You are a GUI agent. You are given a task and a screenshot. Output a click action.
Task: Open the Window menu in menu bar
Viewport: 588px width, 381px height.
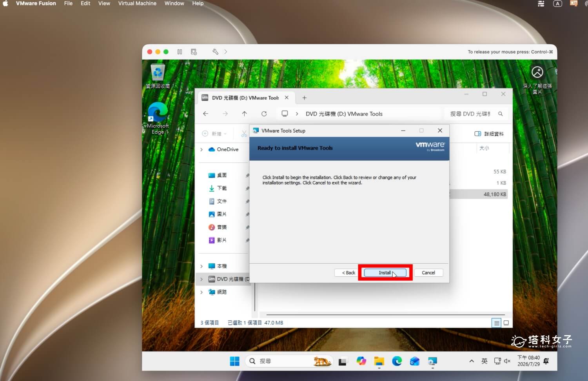point(174,4)
